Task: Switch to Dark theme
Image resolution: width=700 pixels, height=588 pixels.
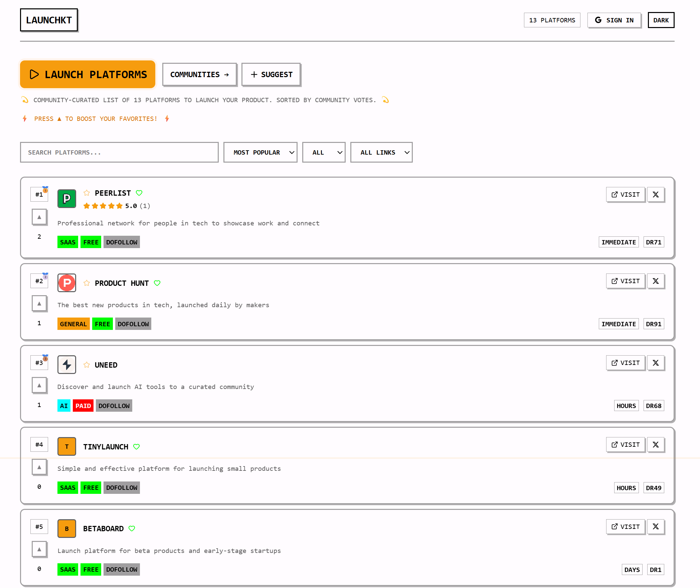Action: (x=661, y=20)
